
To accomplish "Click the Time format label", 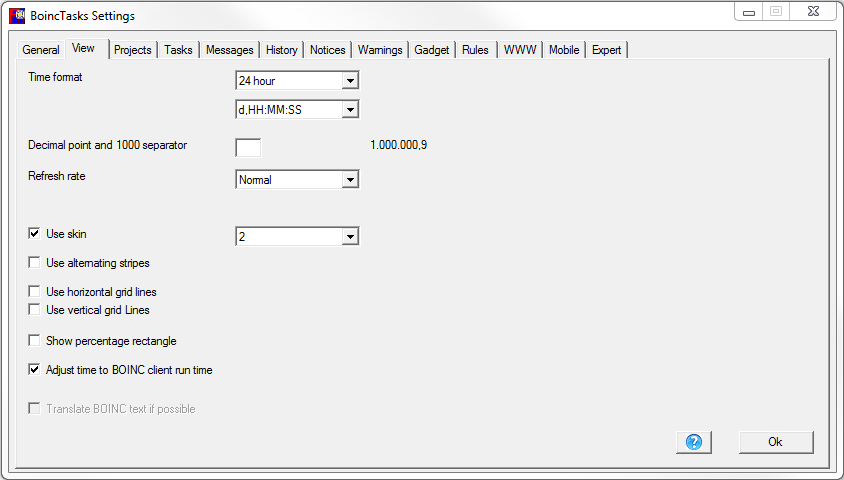I will coord(55,77).
